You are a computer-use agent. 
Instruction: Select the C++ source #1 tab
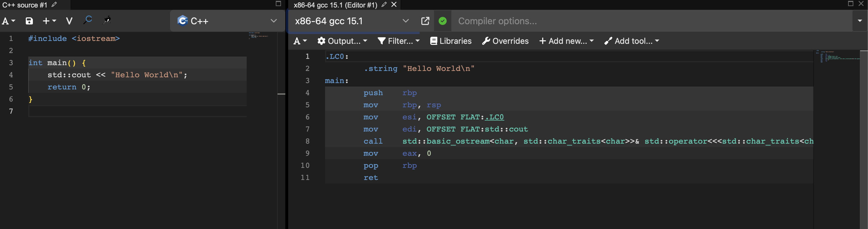click(x=24, y=5)
